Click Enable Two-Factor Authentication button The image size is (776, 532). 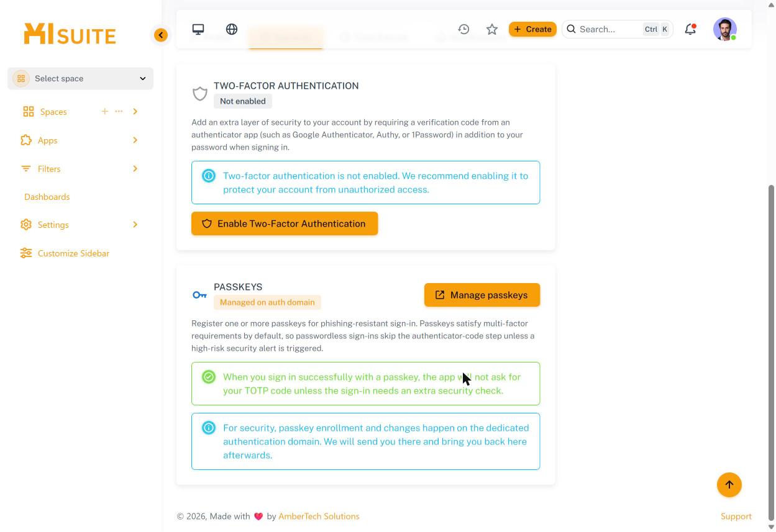285,223
